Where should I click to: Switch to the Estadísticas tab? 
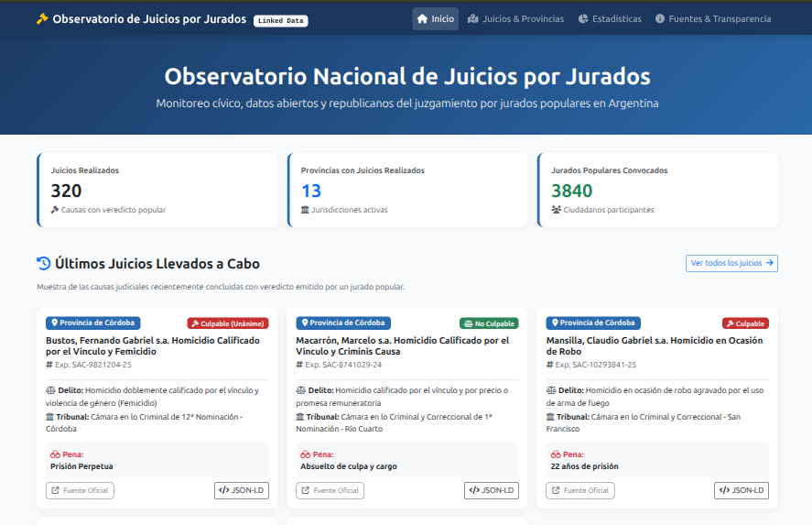pos(610,18)
